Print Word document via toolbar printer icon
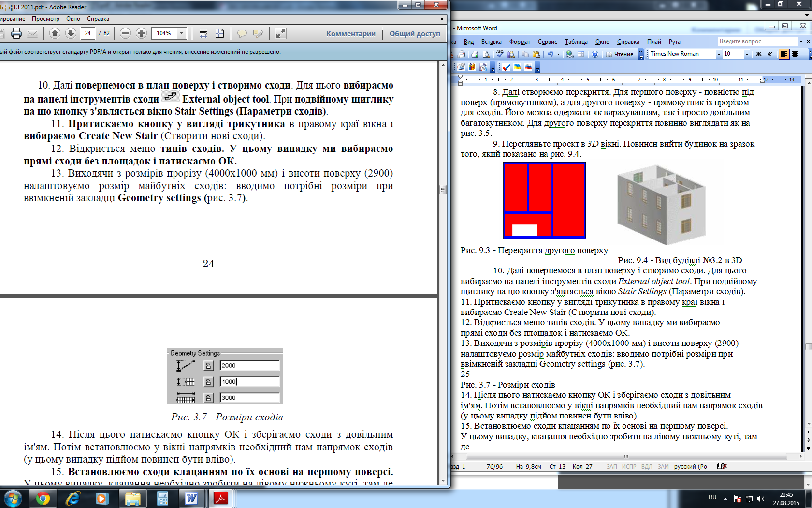The width and height of the screenshot is (812, 508). click(475, 54)
